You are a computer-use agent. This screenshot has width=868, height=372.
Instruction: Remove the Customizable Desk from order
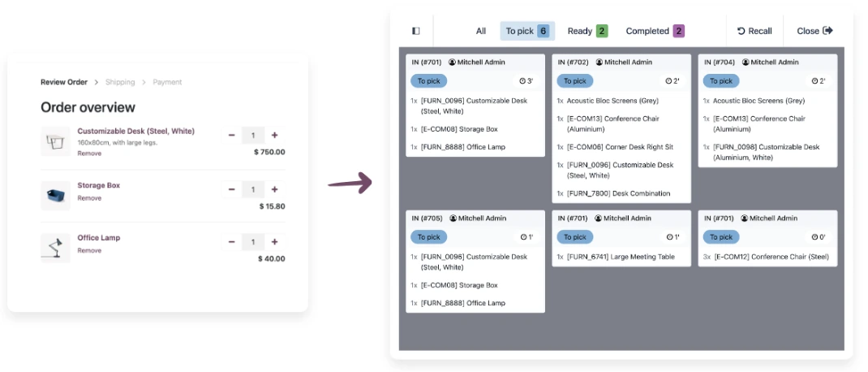pos(89,154)
